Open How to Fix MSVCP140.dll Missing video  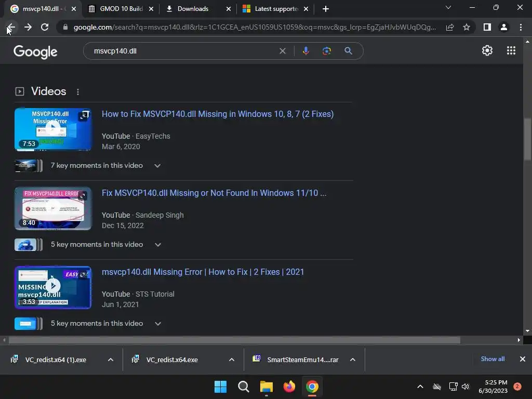[218, 114]
